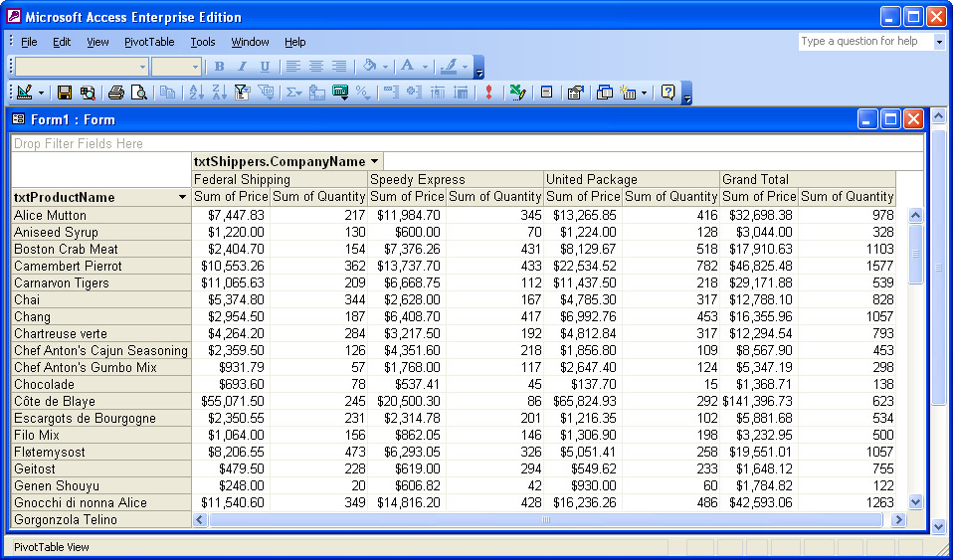
Task: Open the Properties icon in toolbar
Action: pyautogui.click(x=575, y=93)
